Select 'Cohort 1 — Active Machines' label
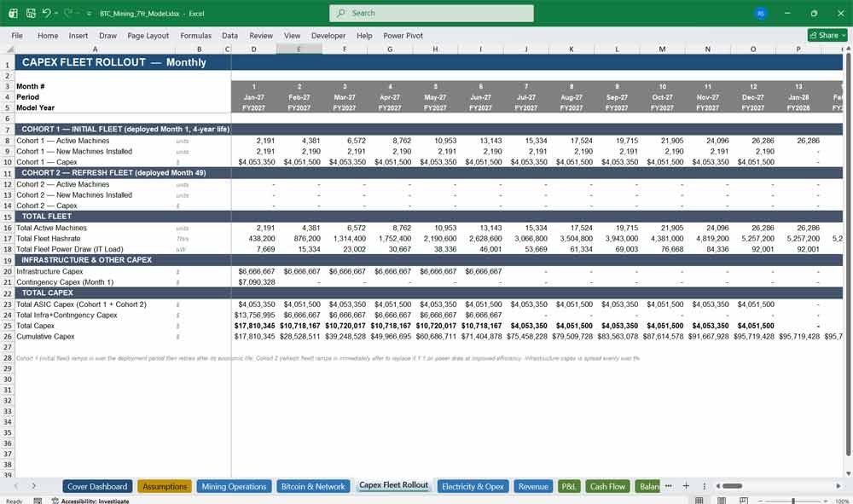The width and height of the screenshot is (853, 504). coord(62,140)
